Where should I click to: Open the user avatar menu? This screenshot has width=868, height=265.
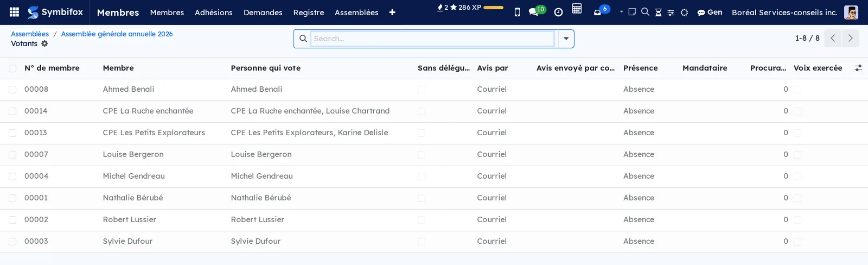tap(851, 12)
